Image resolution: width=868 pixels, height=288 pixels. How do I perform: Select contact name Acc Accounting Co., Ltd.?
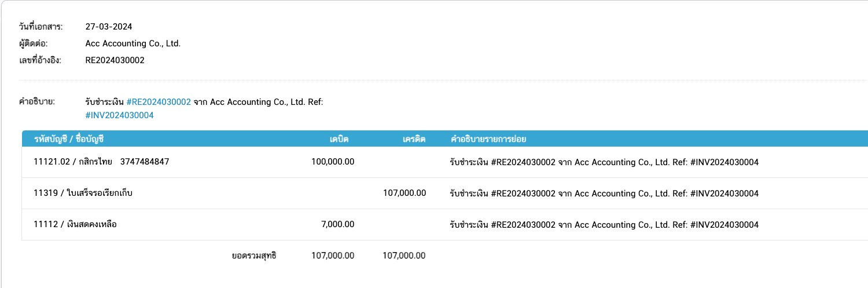[x=133, y=43]
